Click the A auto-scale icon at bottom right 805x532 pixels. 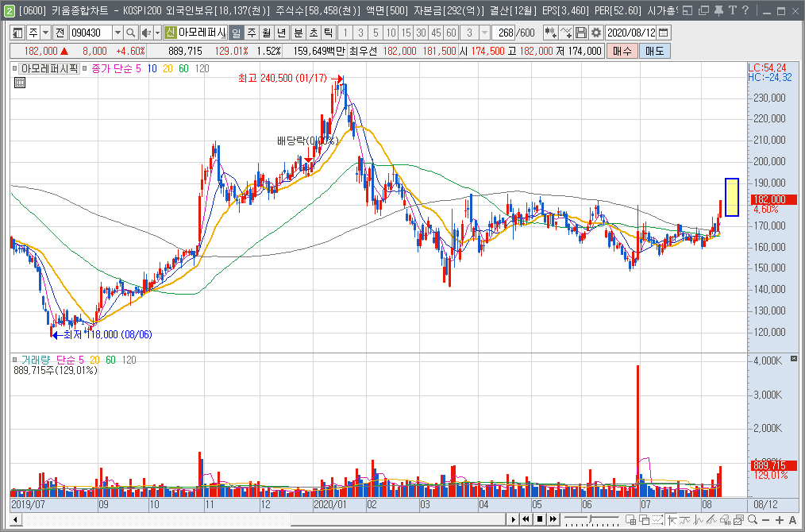pyautogui.click(x=792, y=519)
